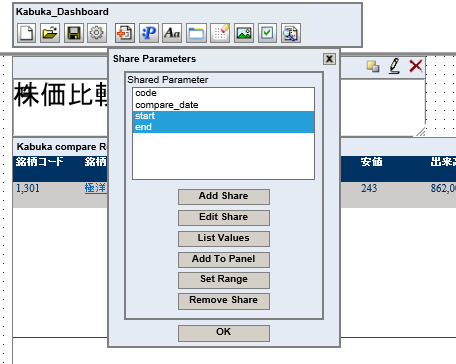Click the List Values button

point(224,239)
